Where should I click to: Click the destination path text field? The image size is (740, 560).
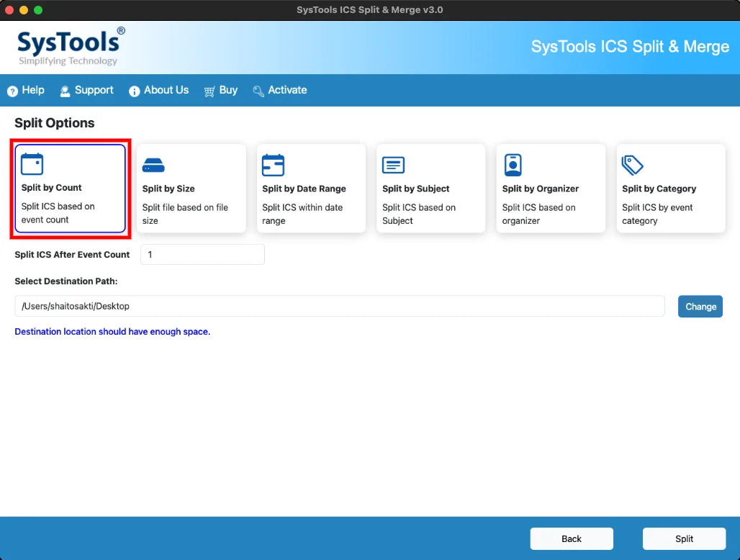pyautogui.click(x=340, y=306)
